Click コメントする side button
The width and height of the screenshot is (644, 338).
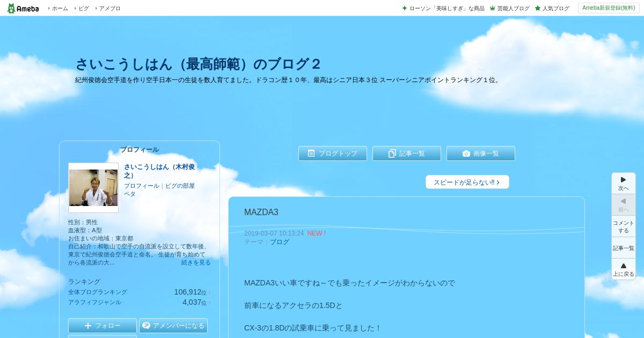coord(624,226)
